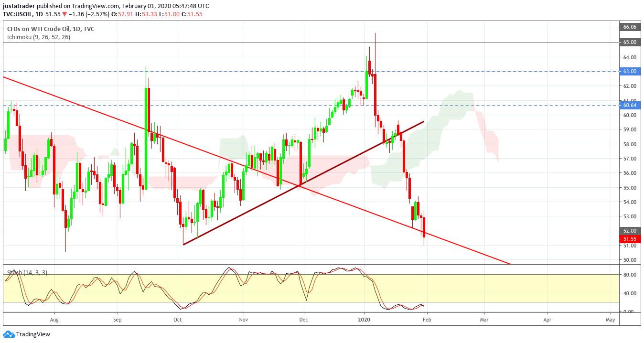The height and width of the screenshot is (343, 644).
Task: Click the high value H:53.33
Action: (145, 14)
